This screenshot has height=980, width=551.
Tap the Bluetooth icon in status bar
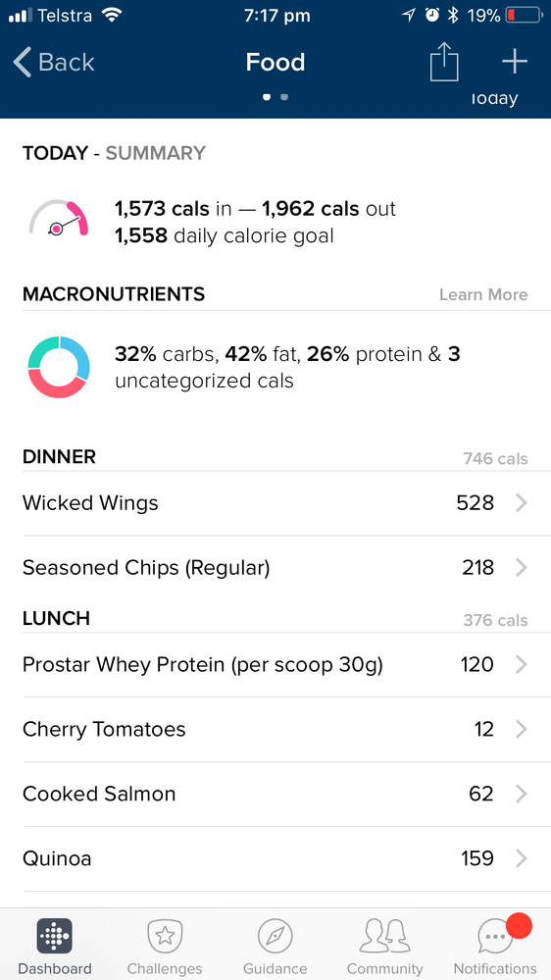click(x=454, y=16)
